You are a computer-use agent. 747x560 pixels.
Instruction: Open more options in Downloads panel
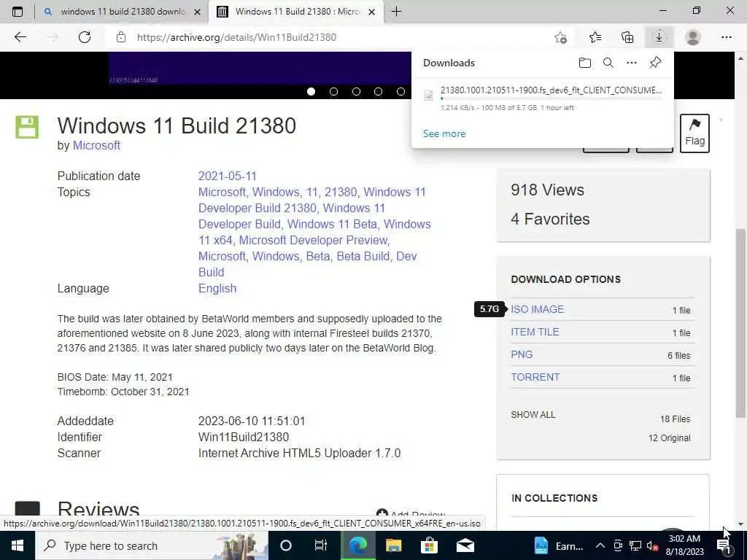pyautogui.click(x=632, y=63)
